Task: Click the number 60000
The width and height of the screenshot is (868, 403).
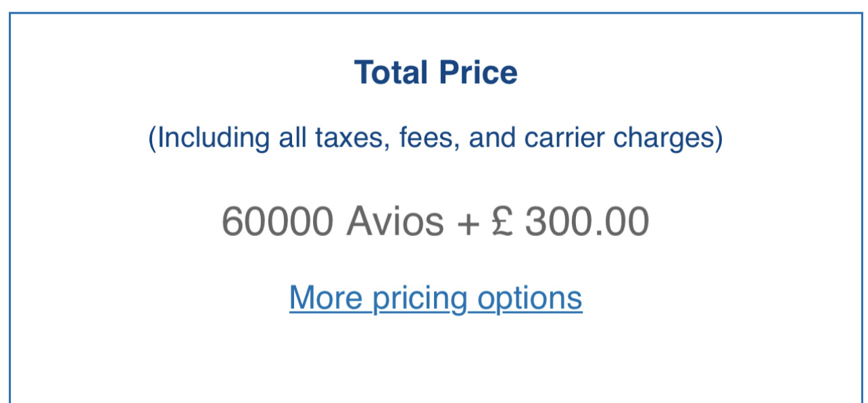Action: [277, 221]
